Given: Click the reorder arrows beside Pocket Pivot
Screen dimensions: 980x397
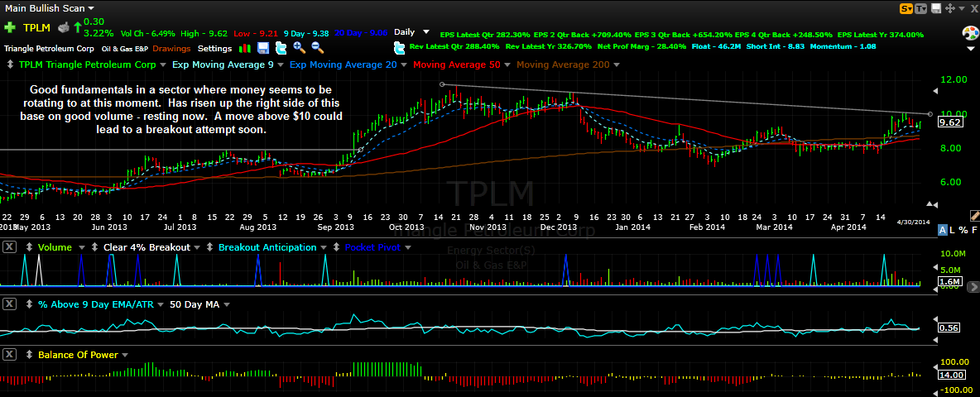Looking at the screenshot, I should [x=338, y=247].
